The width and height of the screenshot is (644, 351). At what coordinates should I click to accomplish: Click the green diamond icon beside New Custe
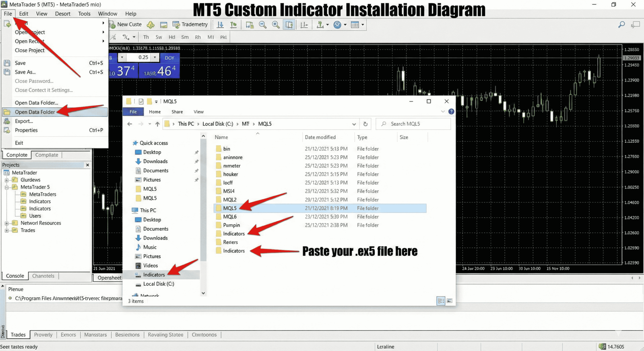point(151,25)
